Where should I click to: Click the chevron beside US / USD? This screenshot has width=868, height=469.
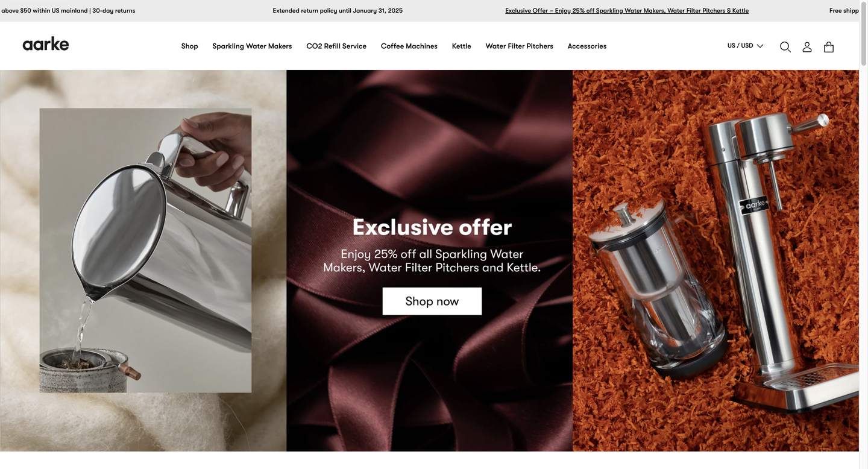click(x=760, y=46)
